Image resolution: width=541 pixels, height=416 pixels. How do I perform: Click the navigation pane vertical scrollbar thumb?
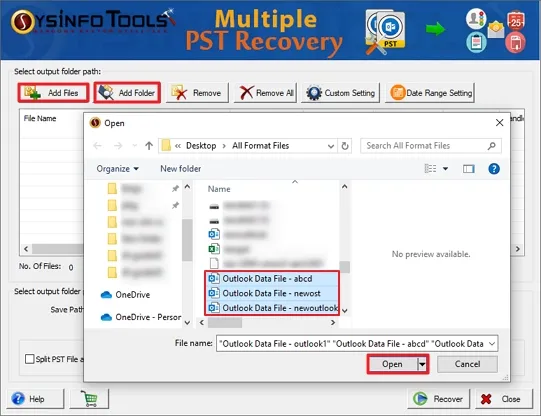point(187,240)
